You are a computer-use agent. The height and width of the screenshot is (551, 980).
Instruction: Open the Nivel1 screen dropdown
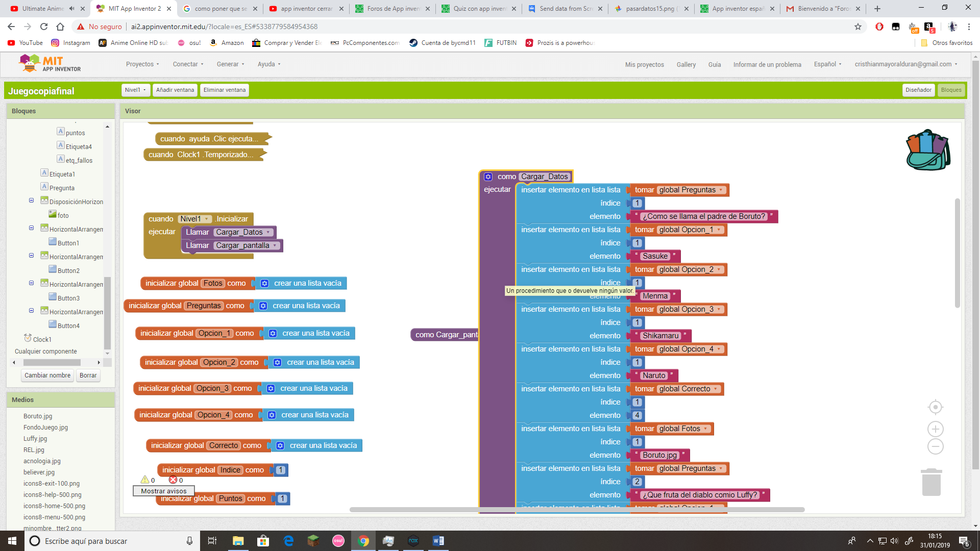coord(135,90)
